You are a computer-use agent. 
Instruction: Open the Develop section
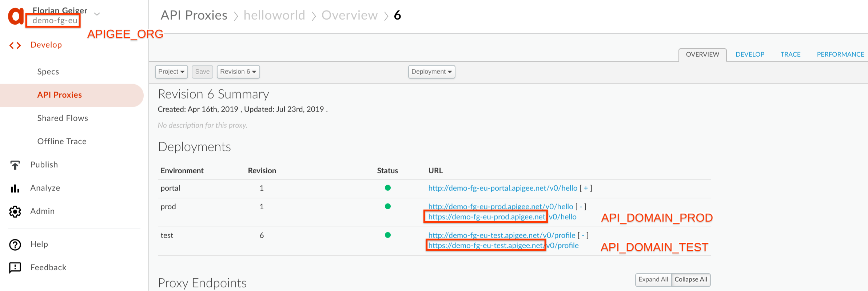click(x=46, y=45)
